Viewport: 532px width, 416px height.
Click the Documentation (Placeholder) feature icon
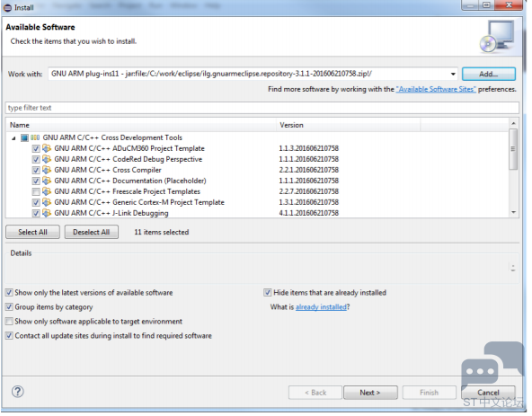tap(47, 181)
